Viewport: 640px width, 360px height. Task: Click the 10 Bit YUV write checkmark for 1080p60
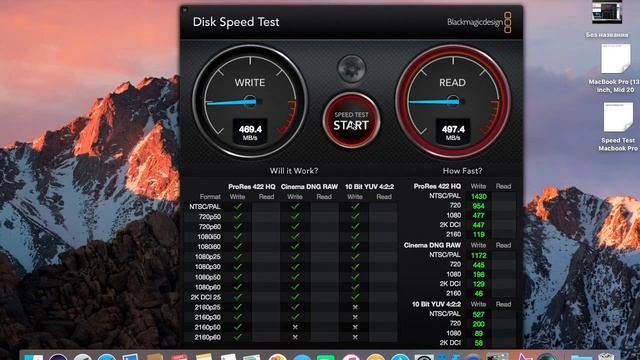(355, 287)
